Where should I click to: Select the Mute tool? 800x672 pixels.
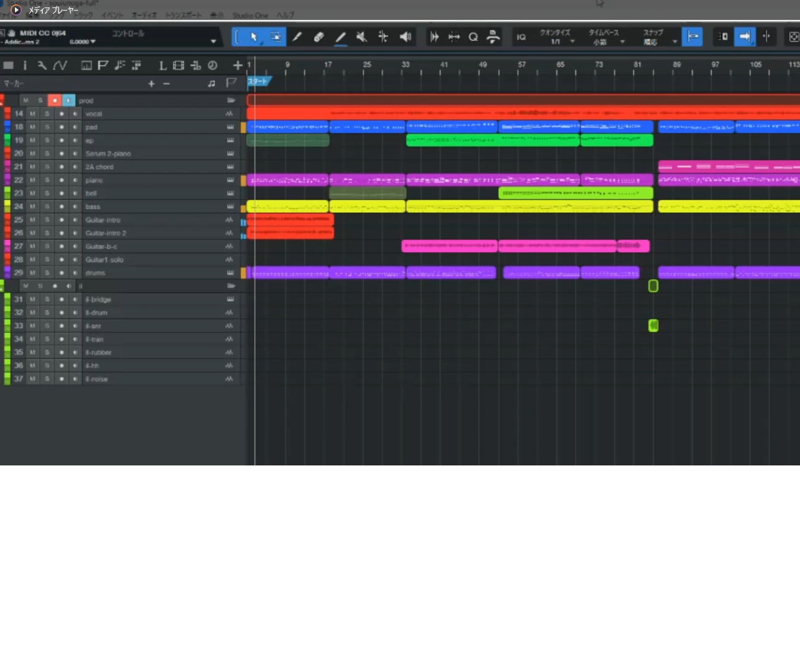(361, 37)
